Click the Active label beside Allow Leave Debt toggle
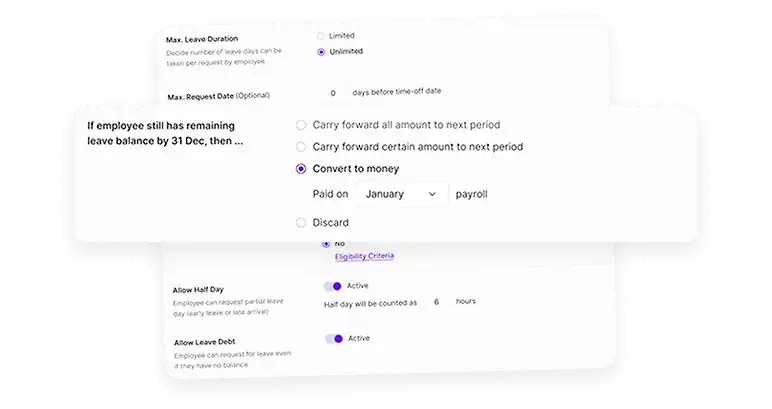This screenshot has width=772, height=409. coord(359,338)
